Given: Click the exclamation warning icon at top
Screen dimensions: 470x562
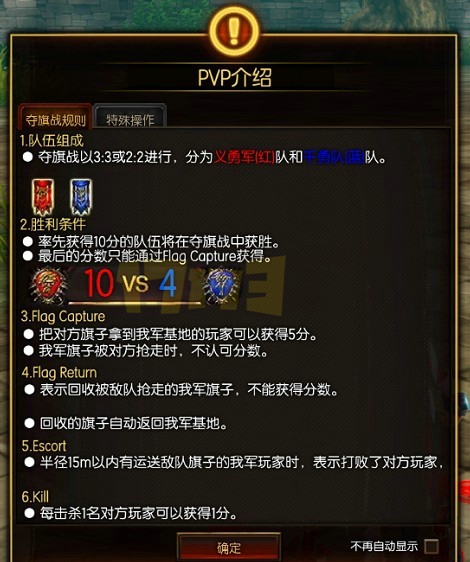Looking at the screenshot, I should point(234,32).
